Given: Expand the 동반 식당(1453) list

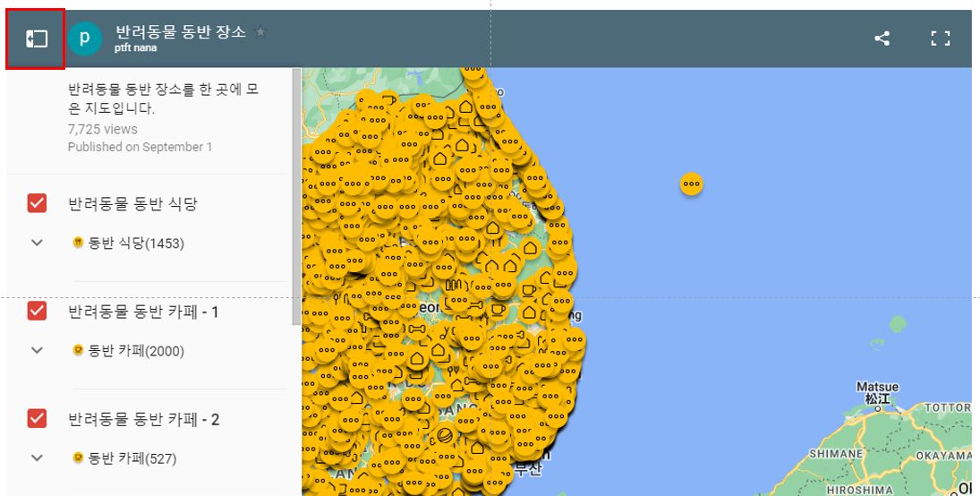Looking at the screenshot, I should [x=37, y=243].
